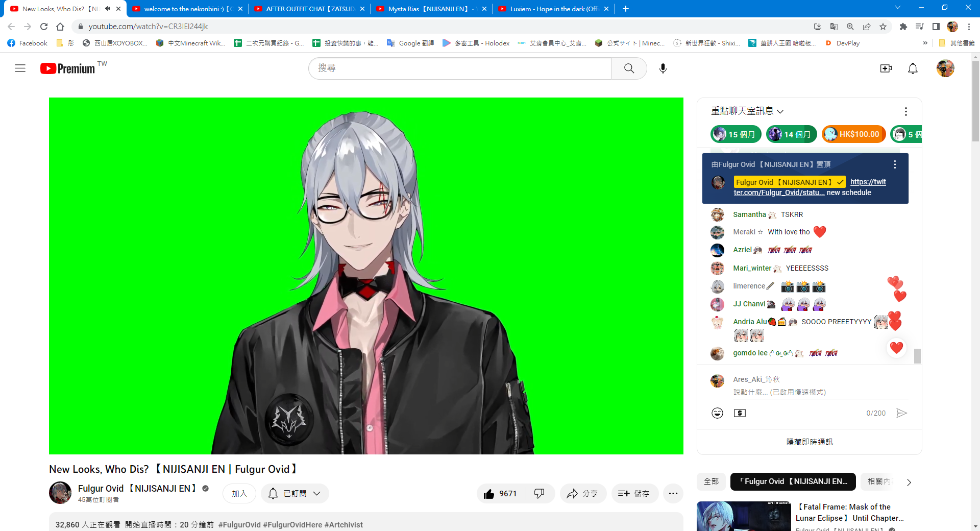Open the chat emoji picker

click(x=717, y=413)
